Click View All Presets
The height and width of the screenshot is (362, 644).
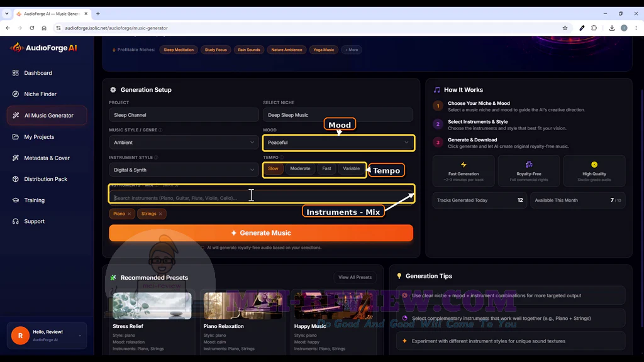tap(355, 277)
